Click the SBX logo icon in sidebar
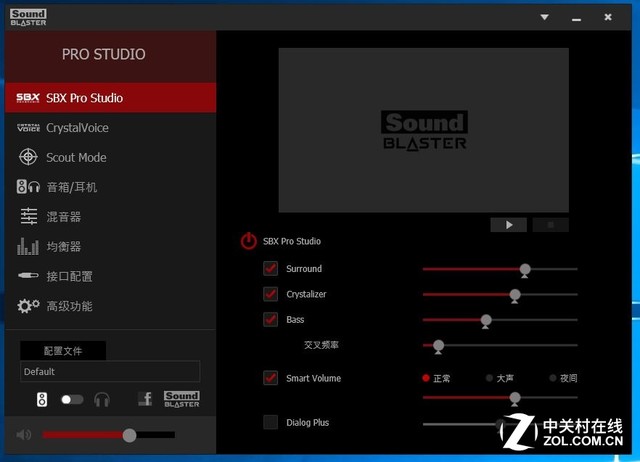The height and width of the screenshot is (462, 640). click(x=28, y=98)
